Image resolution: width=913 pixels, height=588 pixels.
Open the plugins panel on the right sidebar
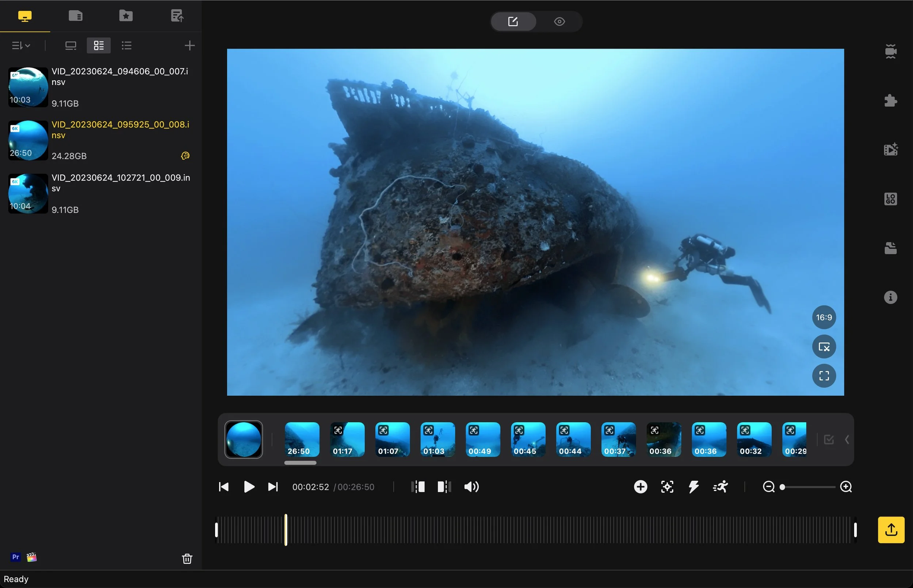pos(890,100)
